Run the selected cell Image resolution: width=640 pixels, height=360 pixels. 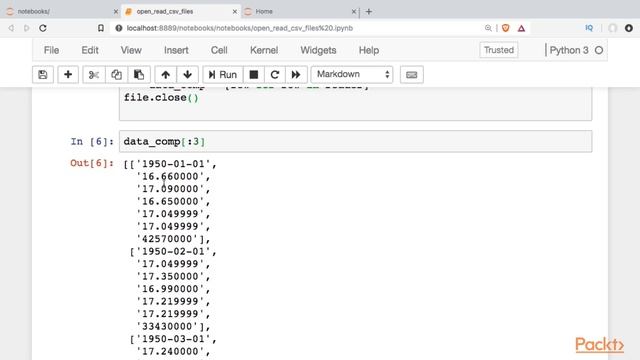(223, 75)
